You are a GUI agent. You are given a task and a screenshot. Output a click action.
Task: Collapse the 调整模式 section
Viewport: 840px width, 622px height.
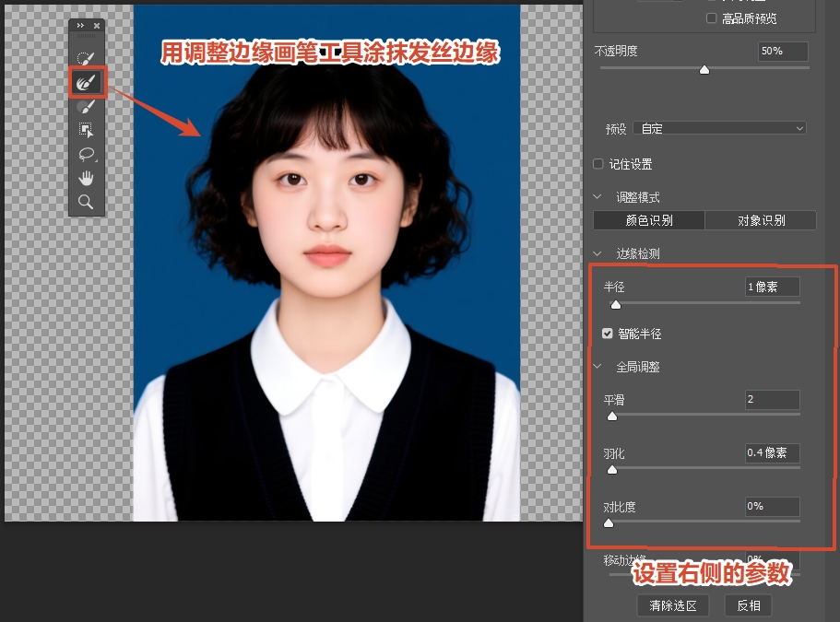pos(596,196)
